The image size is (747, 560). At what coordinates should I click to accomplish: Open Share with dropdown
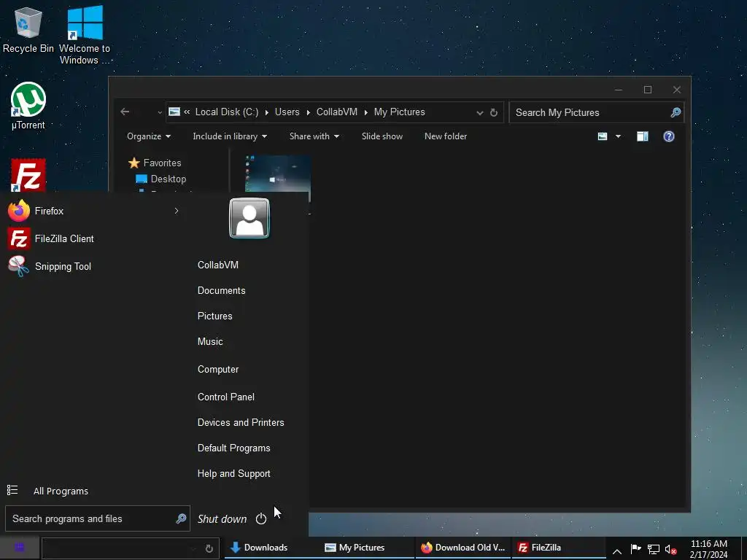point(314,136)
